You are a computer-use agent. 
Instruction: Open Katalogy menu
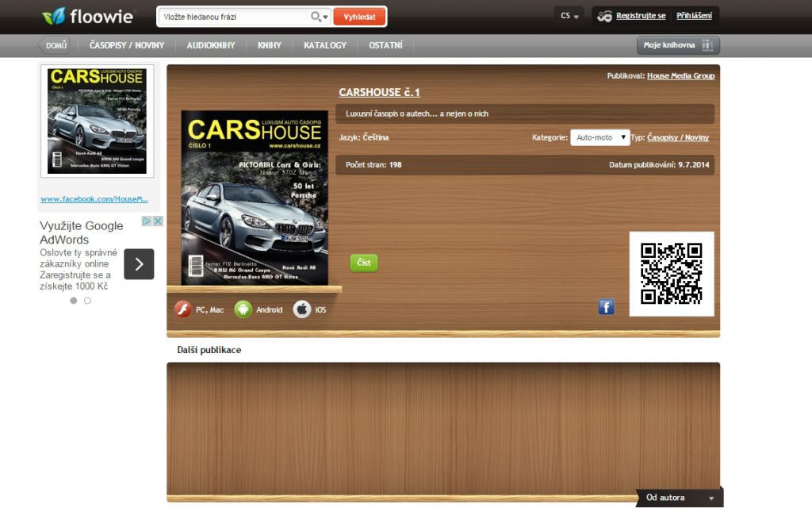(x=325, y=45)
